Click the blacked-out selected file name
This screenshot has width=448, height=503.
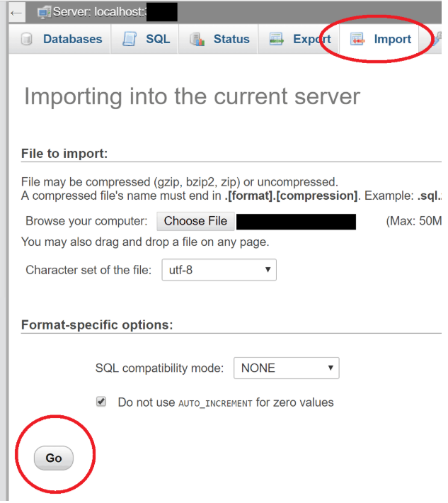[296, 221]
